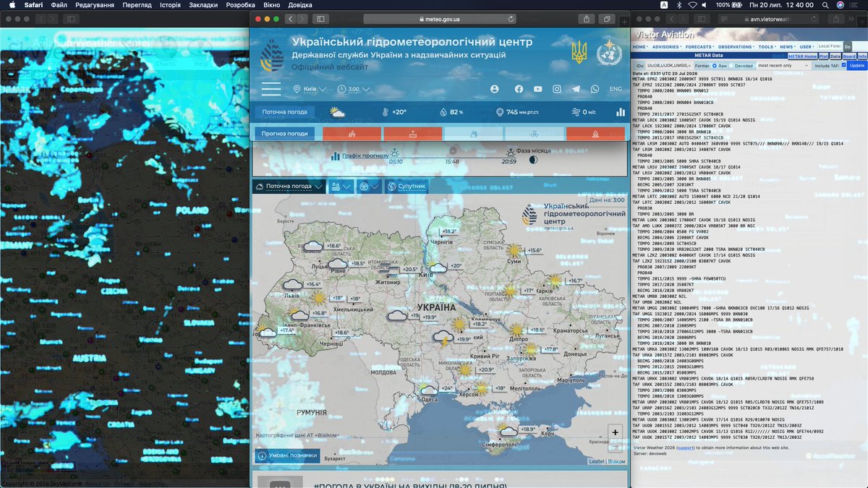Select the radiation forecast icon tile
Viewport: 868px width, 488px height.
[534, 134]
